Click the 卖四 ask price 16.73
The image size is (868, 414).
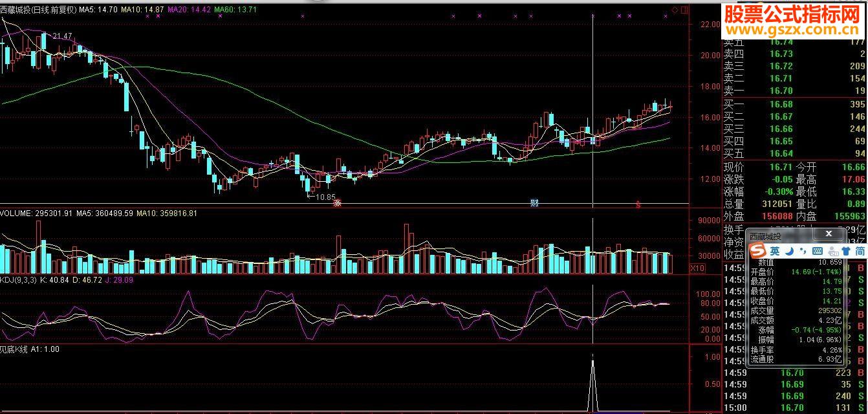tap(781, 54)
